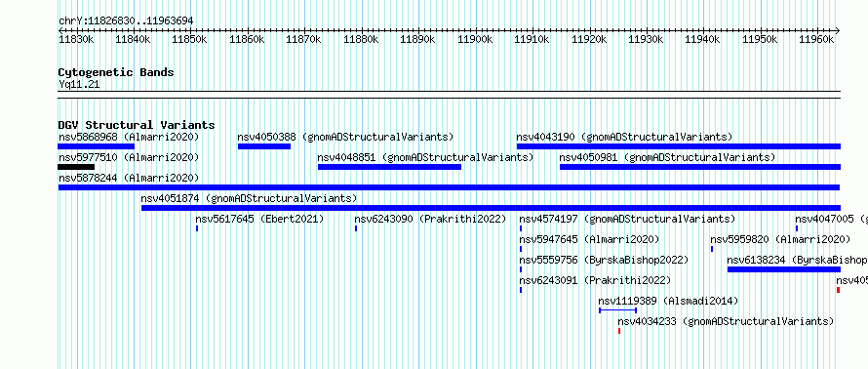
Task: Click the nsv4048851 gnomAD variant label
Action: tap(425, 157)
